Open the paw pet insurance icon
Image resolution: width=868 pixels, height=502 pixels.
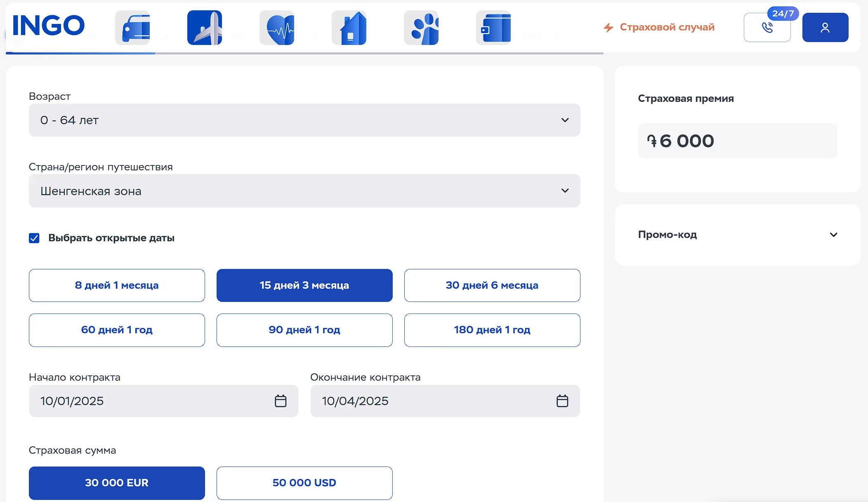pyautogui.click(x=421, y=28)
